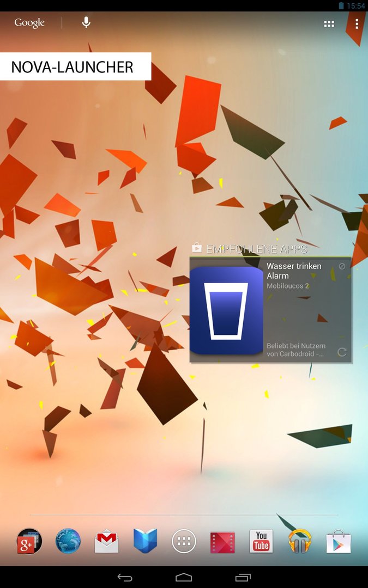This screenshot has width=368, height=588.
Task: Tap "Beliebt bei Nutzern von Carbodroid" text
Action: 296,350
